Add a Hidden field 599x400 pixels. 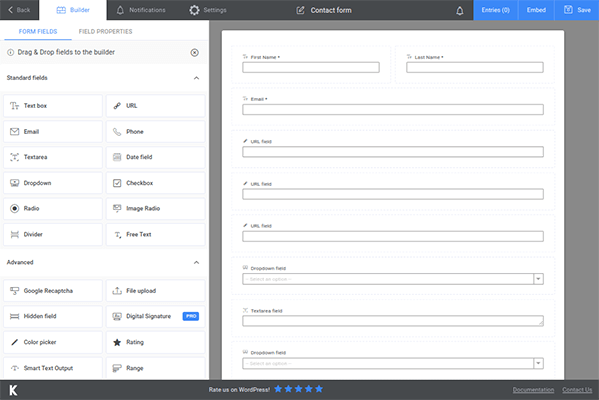pyautogui.click(x=53, y=316)
